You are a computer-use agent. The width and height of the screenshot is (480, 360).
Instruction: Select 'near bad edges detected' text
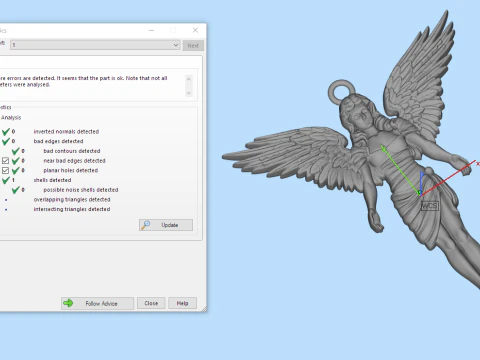tap(74, 161)
